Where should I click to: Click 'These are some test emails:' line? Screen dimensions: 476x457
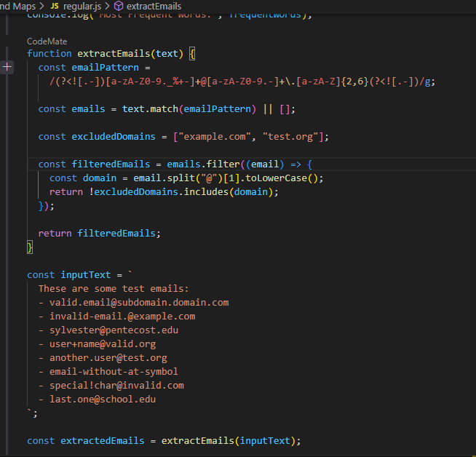[x=114, y=289]
